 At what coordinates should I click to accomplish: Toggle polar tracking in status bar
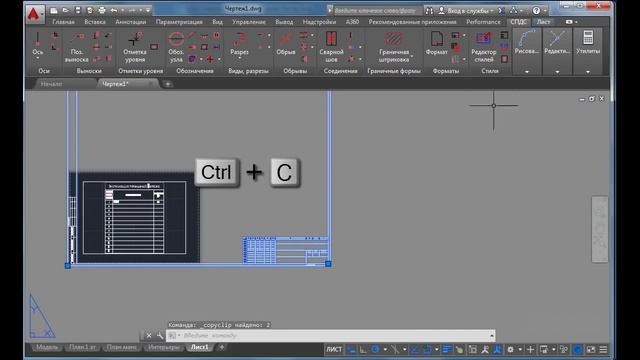375,349
